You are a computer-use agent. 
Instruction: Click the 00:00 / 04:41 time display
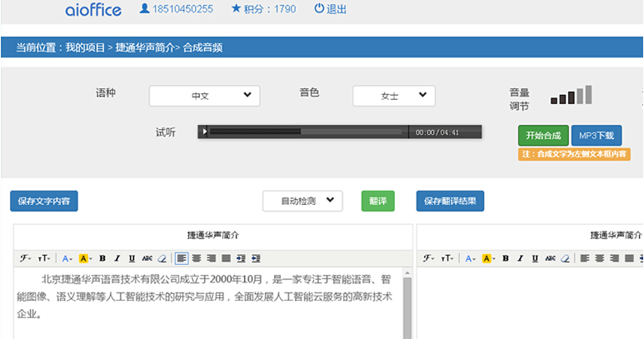437,132
